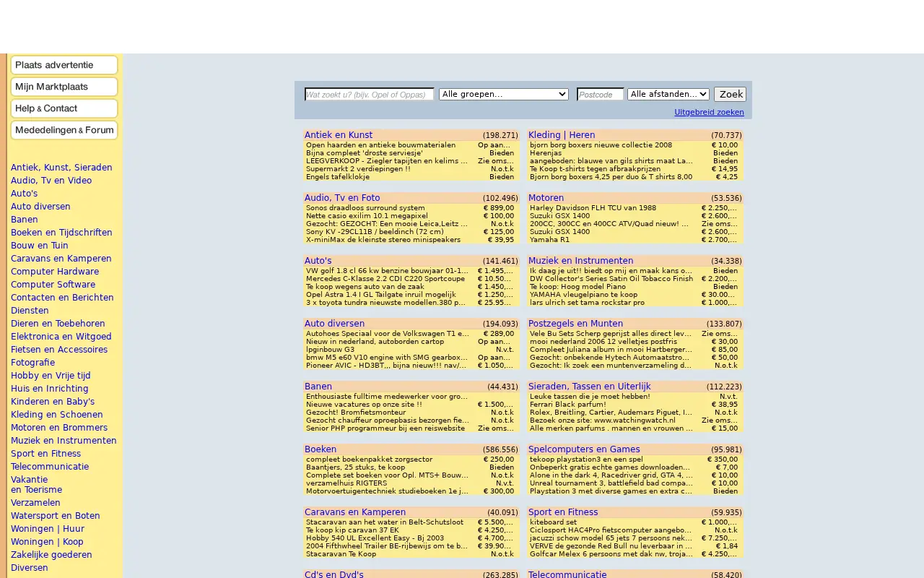This screenshot has height=578, width=924.
Task: Open Sieraden, Tassen en Uiterlijk heading
Action: [590, 387]
